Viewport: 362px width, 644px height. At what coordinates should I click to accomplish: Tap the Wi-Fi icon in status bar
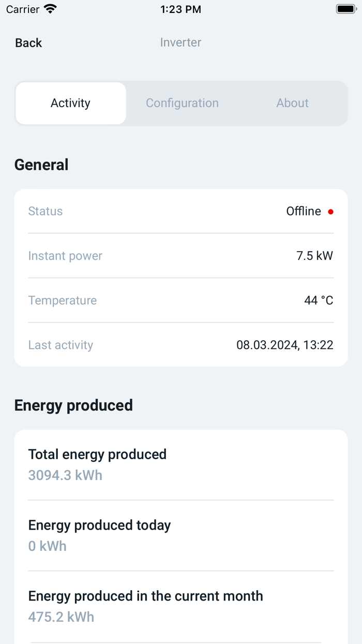tap(49, 8)
